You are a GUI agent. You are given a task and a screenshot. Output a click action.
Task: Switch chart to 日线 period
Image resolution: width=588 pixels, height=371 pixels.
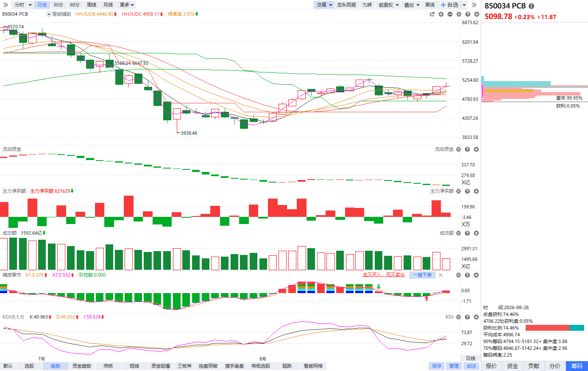42,5
